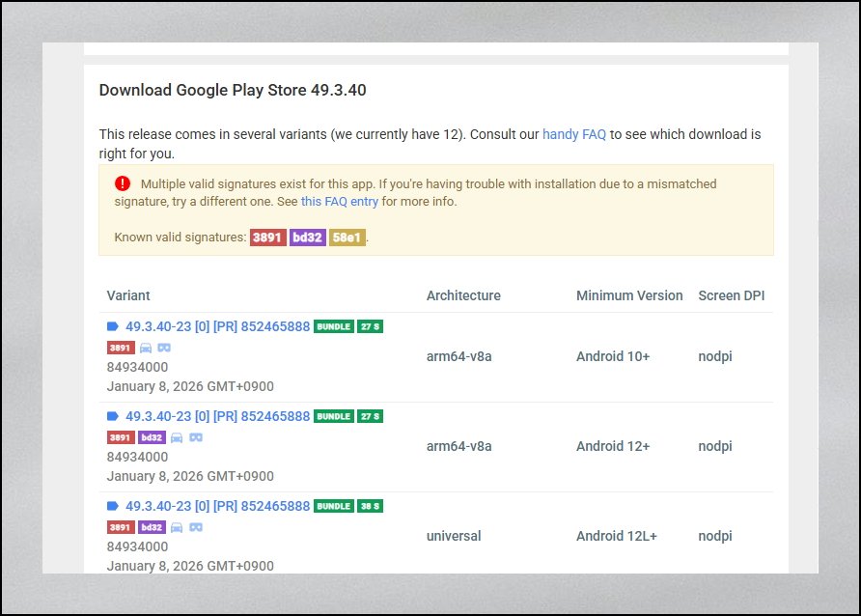Select the red 3891 known signature badge
861x616 pixels.
(268, 238)
